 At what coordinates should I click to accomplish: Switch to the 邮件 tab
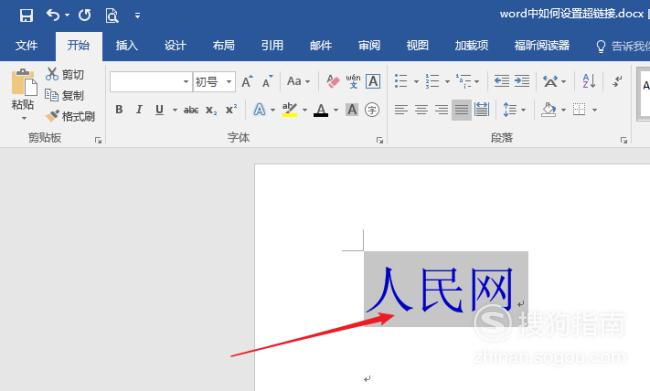pyautogui.click(x=320, y=45)
